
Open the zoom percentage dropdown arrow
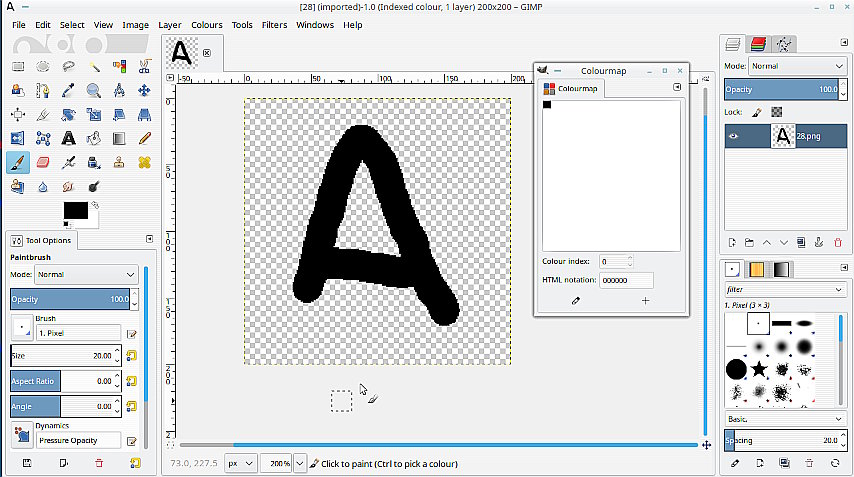pyautogui.click(x=300, y=463)
